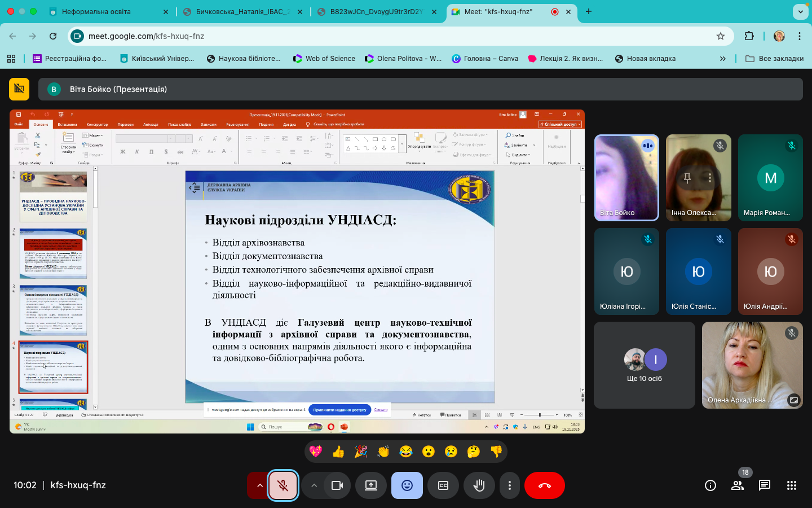This screenshot has height=508, width=812.
Task: Expand video settings arrow beside camera
Action: coord(314,485)
